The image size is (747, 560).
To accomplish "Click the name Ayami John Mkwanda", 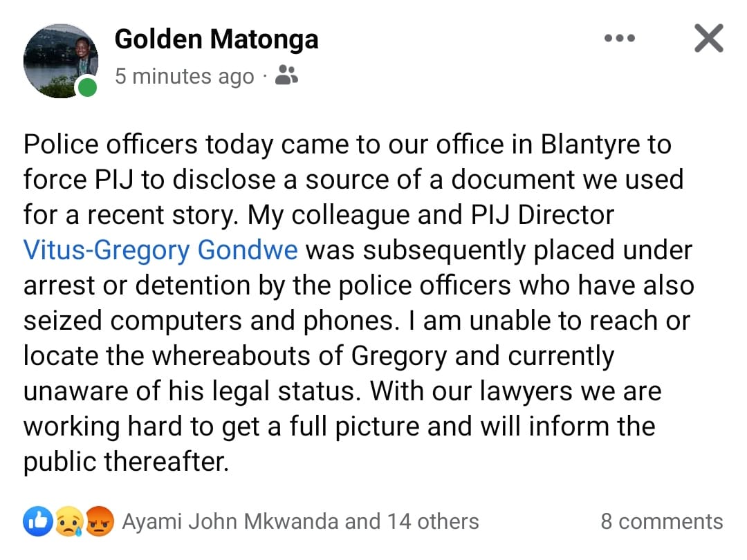I will (x=230, y=521).
